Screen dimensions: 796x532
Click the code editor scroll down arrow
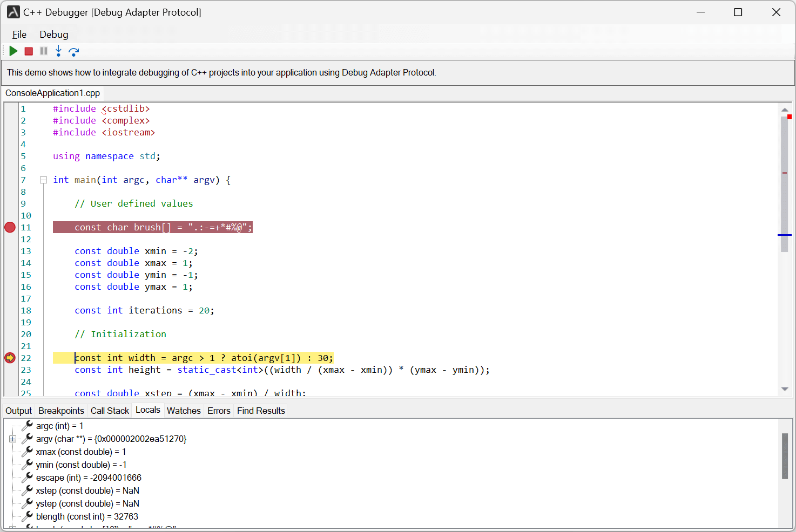coord(785,389)
